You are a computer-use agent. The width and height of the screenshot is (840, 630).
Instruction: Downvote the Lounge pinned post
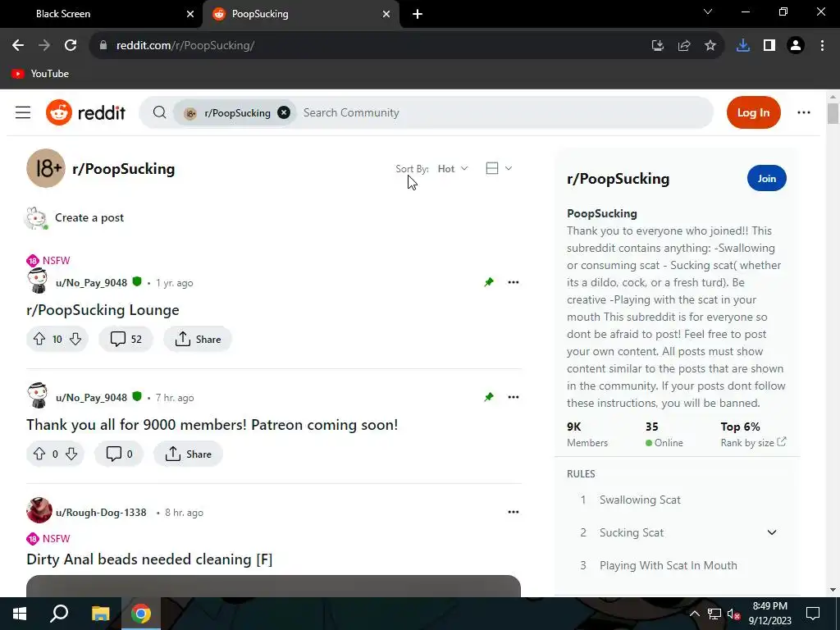coord(75,339)
